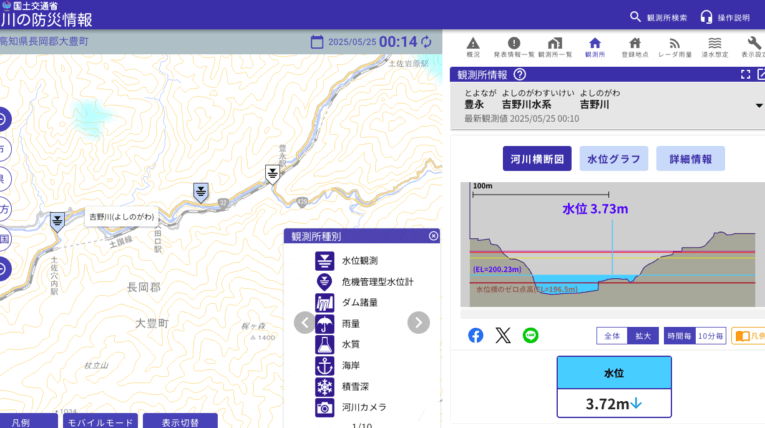Image resolution: width=765 pixels, height=428 pixels.
Task: Click the route 32 road shield on map
Action: point(223,203)
